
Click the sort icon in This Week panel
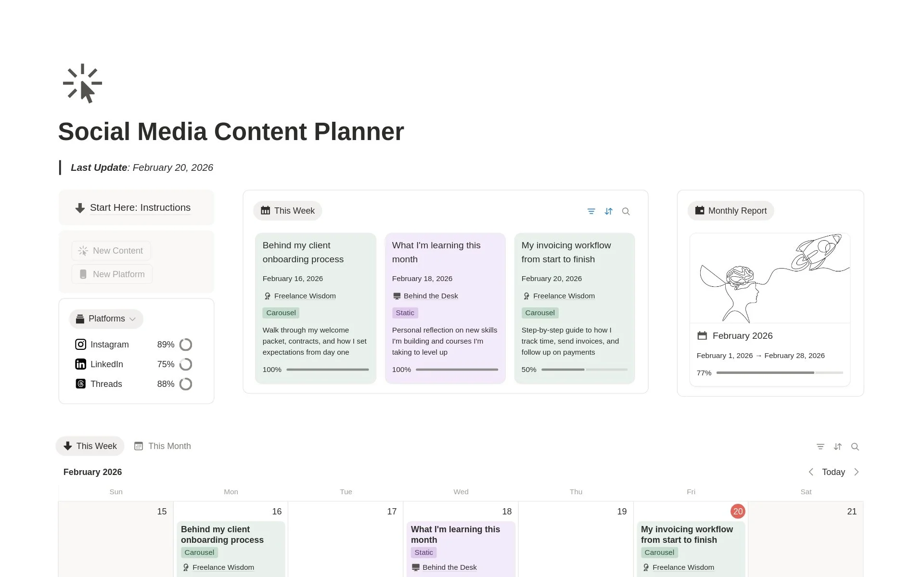click(x=608, y=211)
